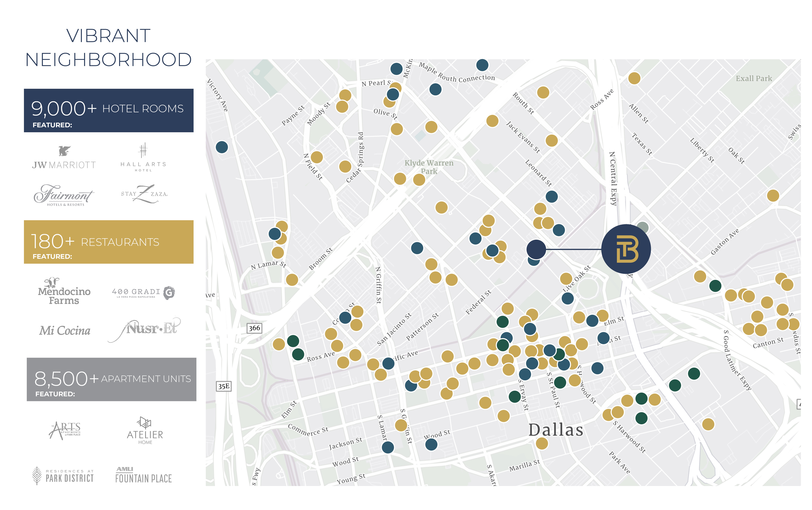The image size is (812, 510).
Task: Click the Nusr-Et restaurant logo
Action: 144,329
